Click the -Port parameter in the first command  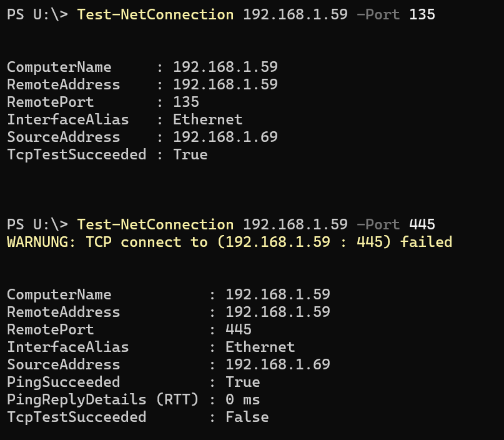378,15
